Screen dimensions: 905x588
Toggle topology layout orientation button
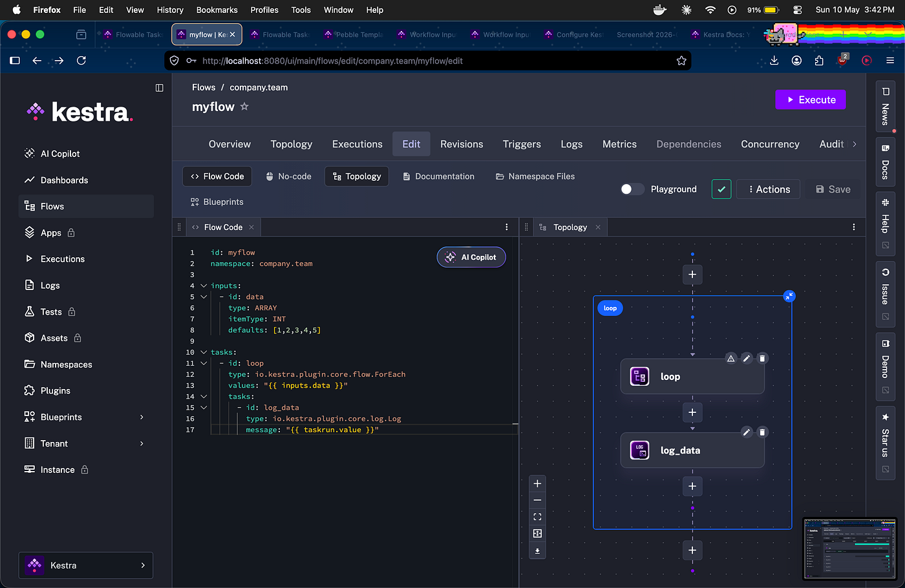[x=537, y=534]
